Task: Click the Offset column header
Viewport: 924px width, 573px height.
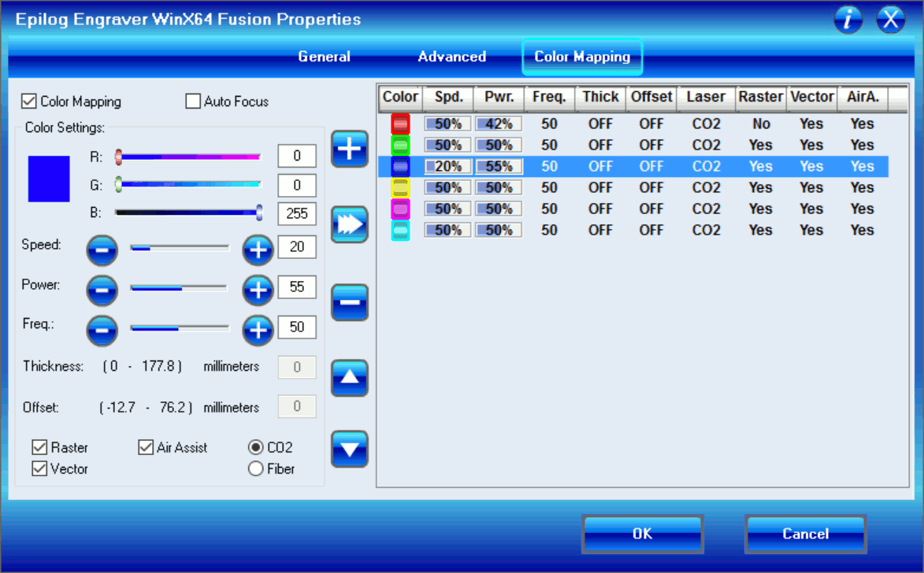Action: 651,98
